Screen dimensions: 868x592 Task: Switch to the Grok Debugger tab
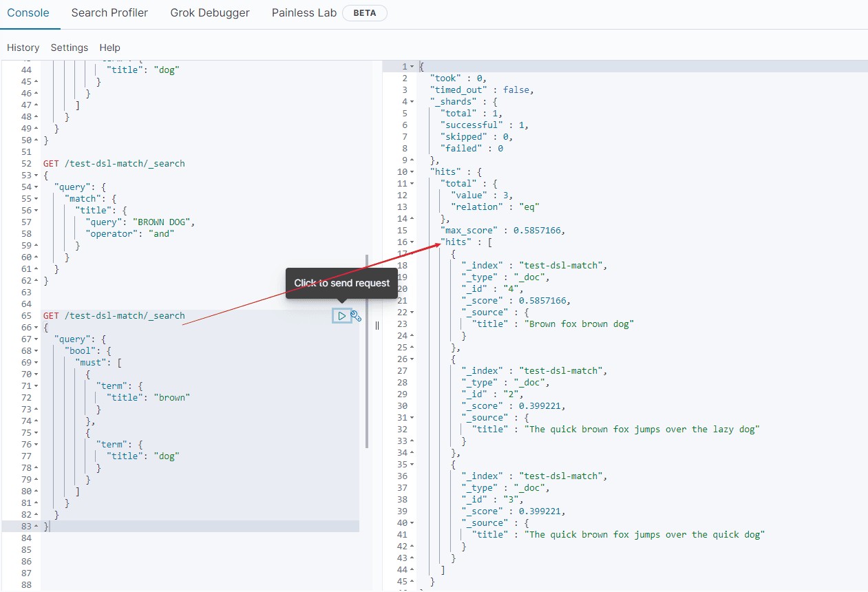pyautogui.click(x=210, y=12)
